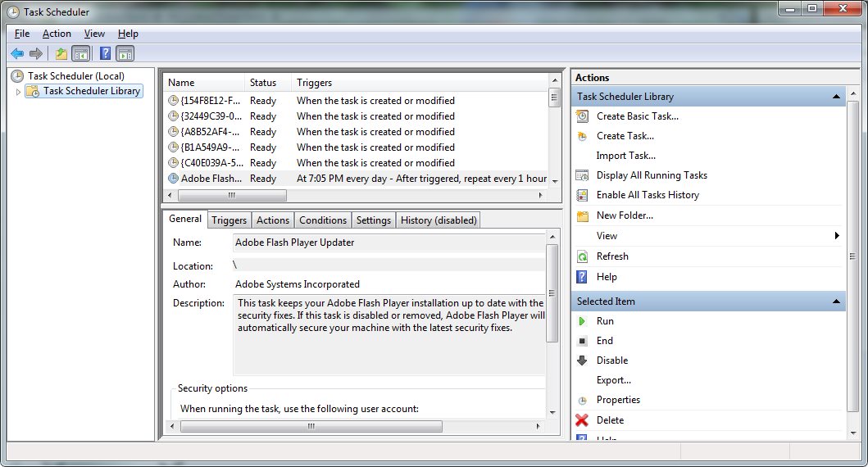Screen dimensions: 868x467
Task: Collapse the Selected Item actions section
Action: 837,302
